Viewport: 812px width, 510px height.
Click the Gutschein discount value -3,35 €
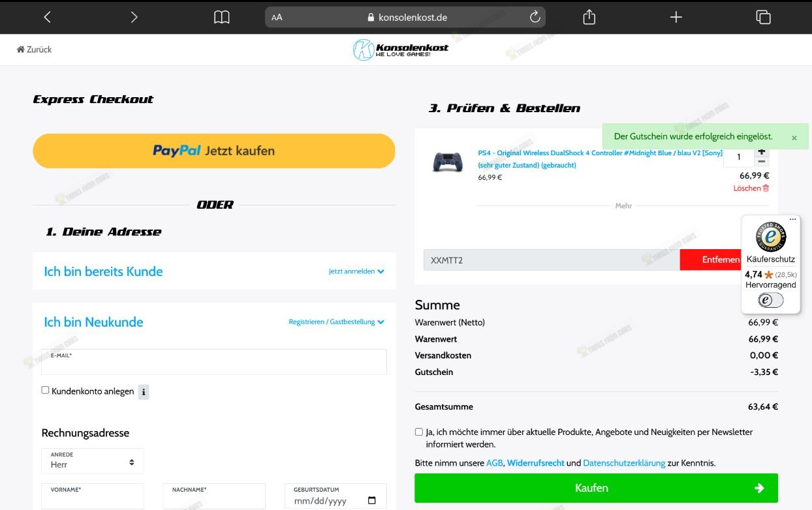[764, 372]
